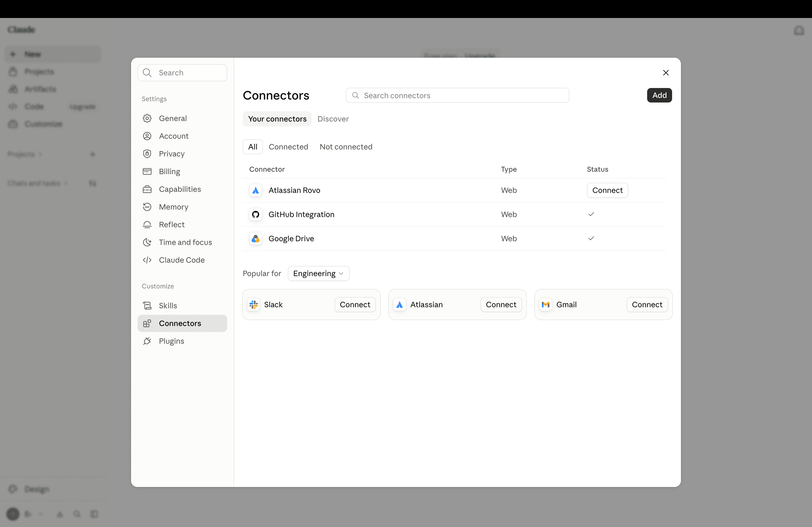
Task: Filter by All connectors
Action: point(253,147)
